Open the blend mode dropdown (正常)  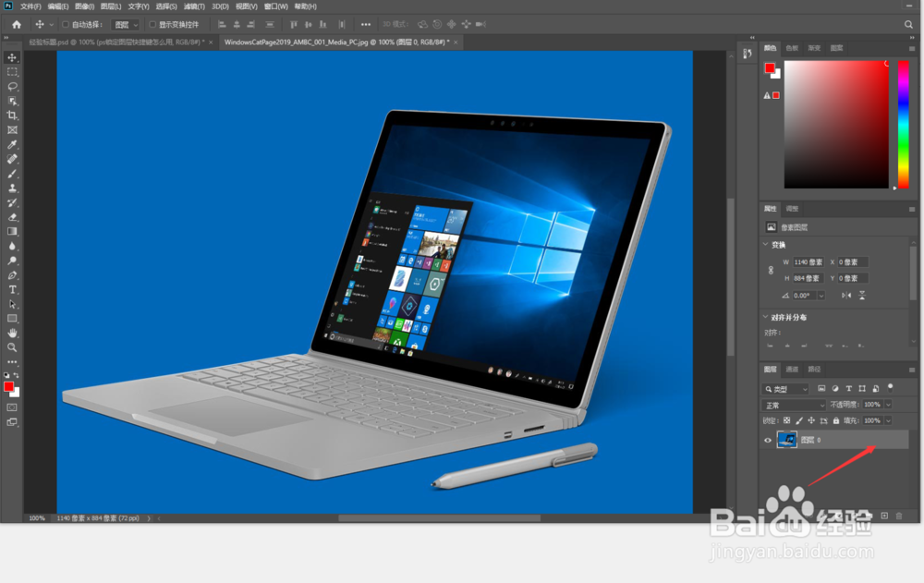[x=795, y=405]
